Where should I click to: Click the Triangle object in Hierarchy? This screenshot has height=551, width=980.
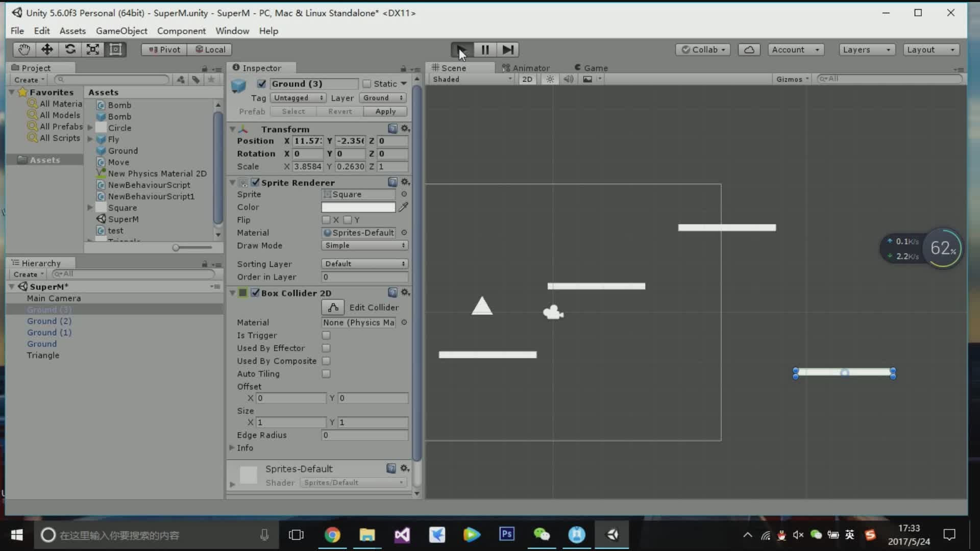tap(42, 355)
